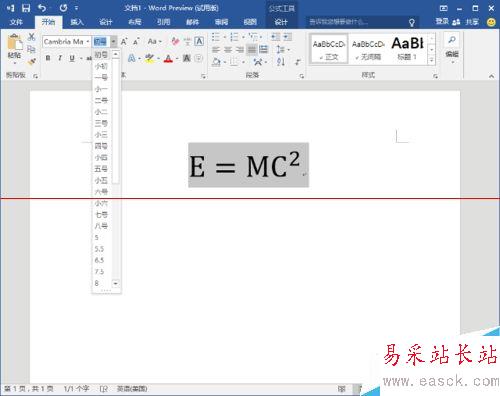Center align text
Image resolution: width=500 pixels, height=396 pixels.
click(228, 50)
